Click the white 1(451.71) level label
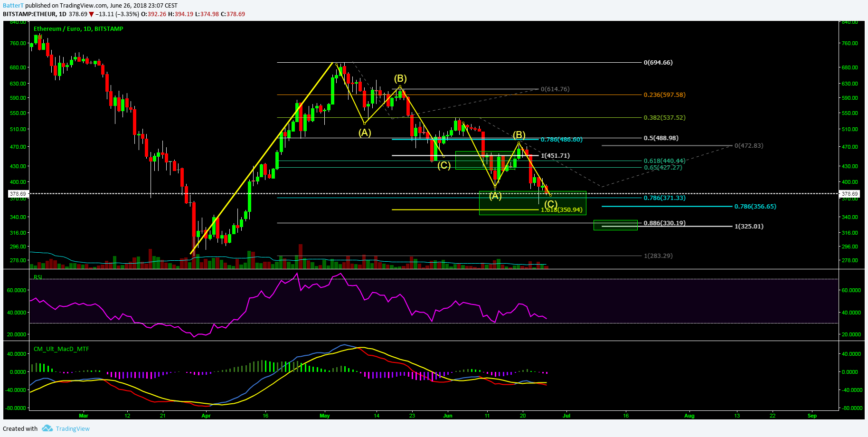 pyautogui.click(x=555, y=156)
